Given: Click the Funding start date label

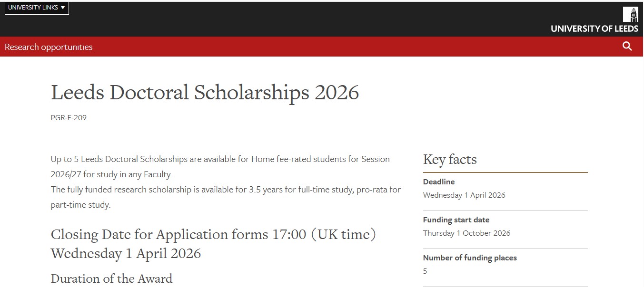Looking at the screenshot, I should (x=456, y=220).
